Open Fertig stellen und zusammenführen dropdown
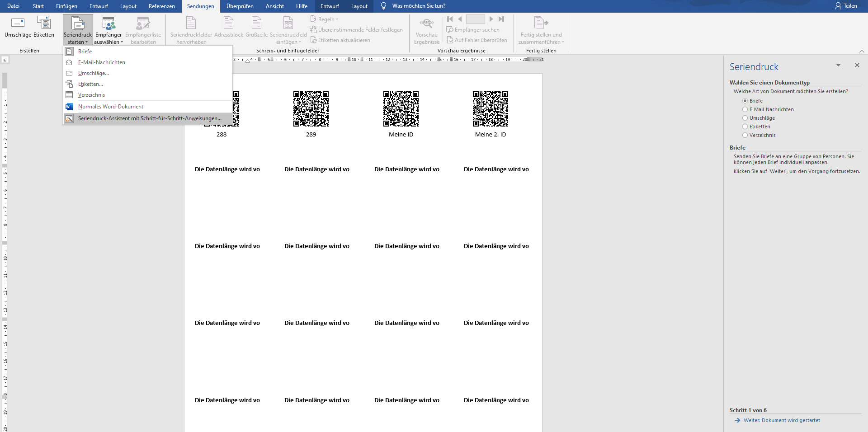This screenshot has width=868, height=432. point(541,30)
